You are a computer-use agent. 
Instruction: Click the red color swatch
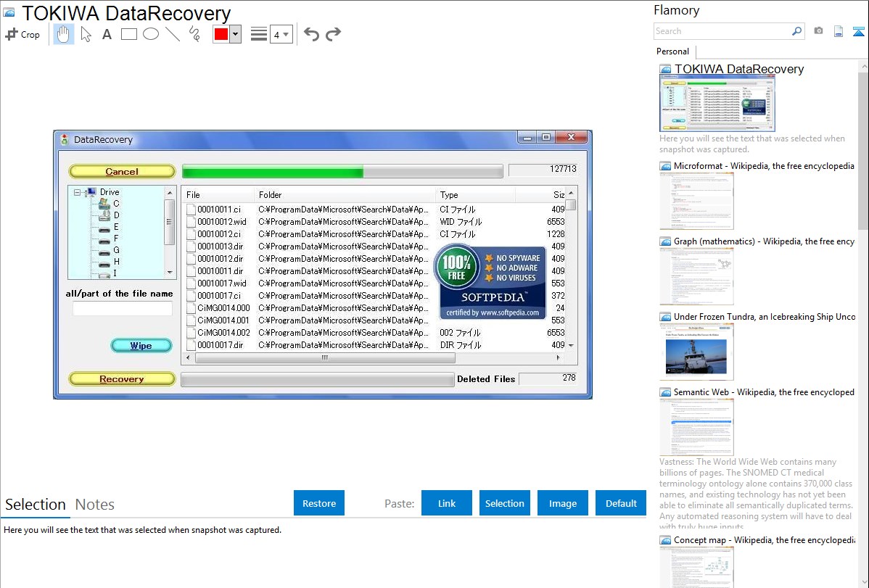[221, 34]
